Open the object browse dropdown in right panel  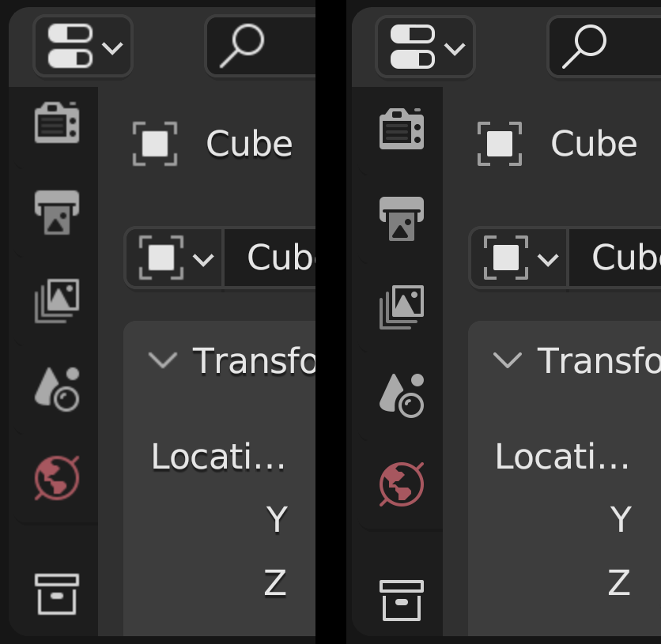(519, 258)
